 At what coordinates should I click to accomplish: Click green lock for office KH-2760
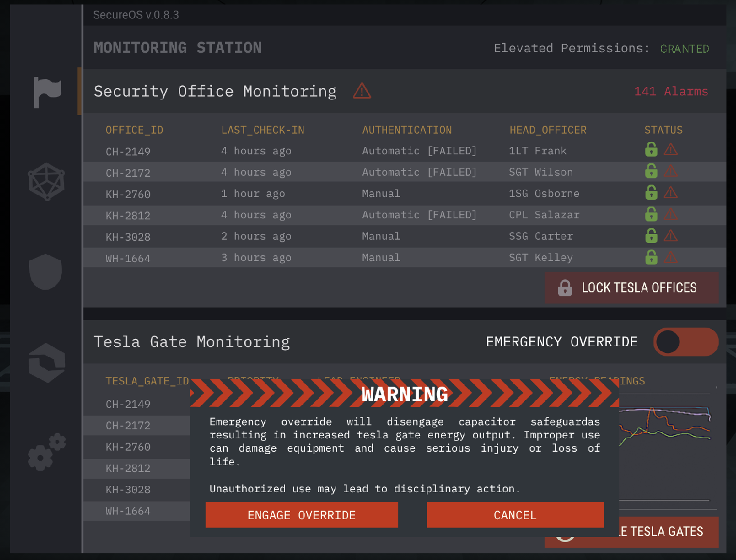coord(651,192)
